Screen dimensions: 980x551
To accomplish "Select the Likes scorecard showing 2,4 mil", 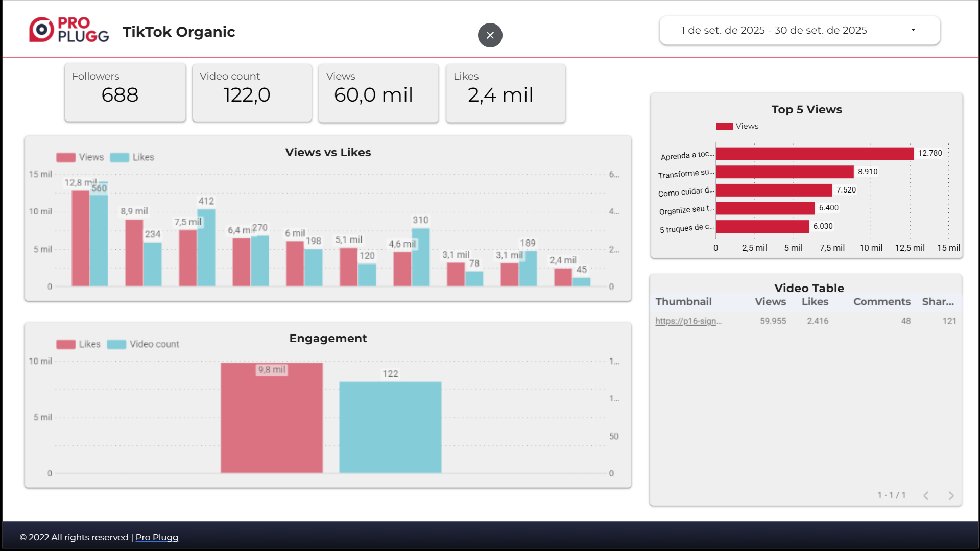I will (506, 92).
